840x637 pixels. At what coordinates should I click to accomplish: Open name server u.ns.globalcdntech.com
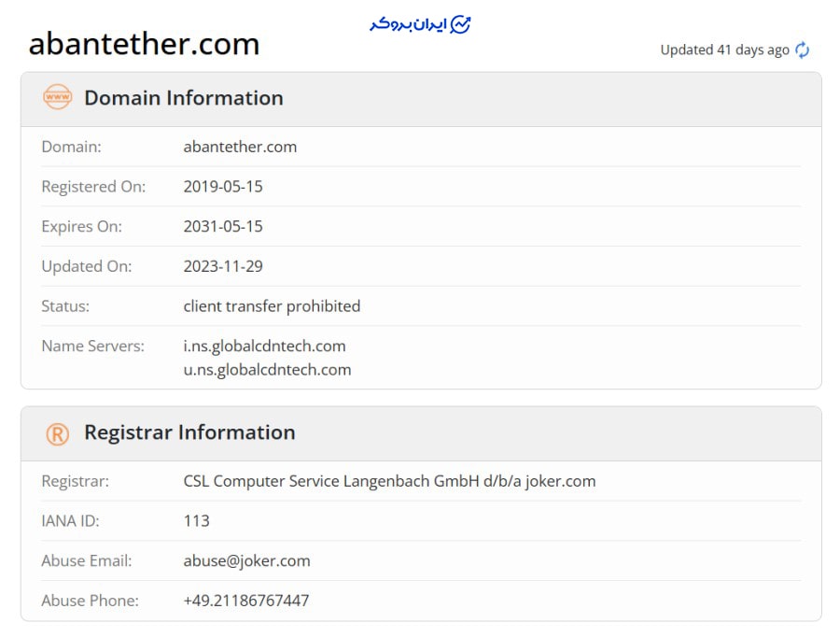[267, 369]
